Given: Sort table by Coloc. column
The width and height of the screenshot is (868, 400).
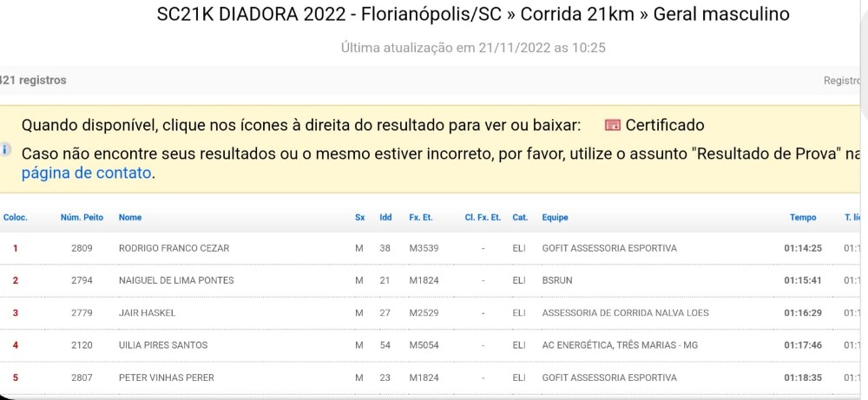Looking at the screenshot, I should (15, 218).
